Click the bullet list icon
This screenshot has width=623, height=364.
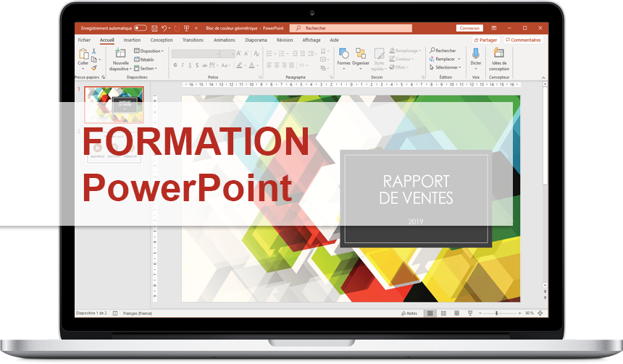269,54
